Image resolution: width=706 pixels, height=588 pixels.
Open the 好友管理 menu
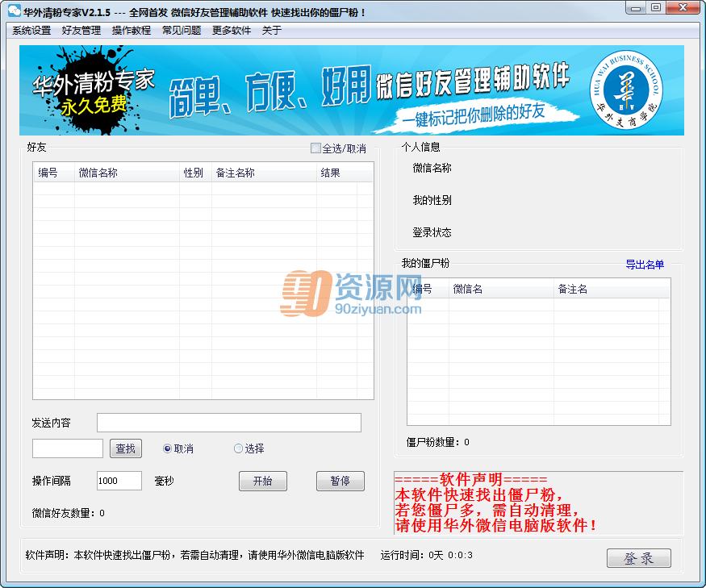(81, 30)
